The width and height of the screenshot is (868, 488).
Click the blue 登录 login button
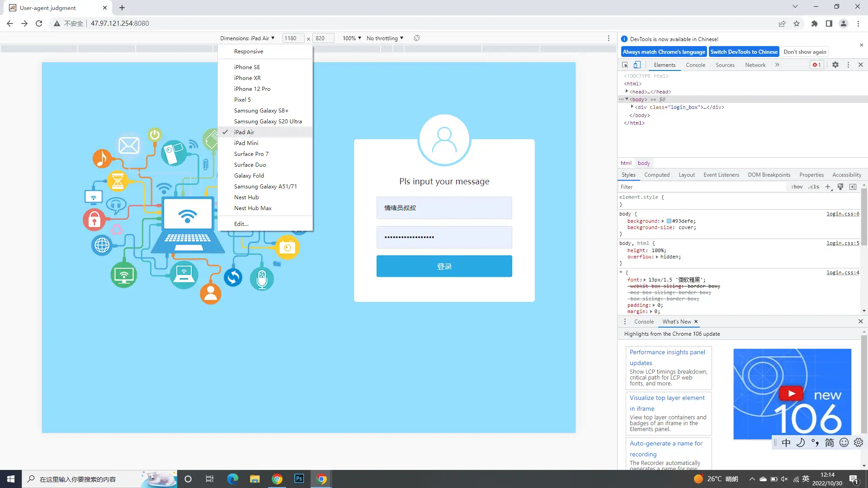coord(444,266)
